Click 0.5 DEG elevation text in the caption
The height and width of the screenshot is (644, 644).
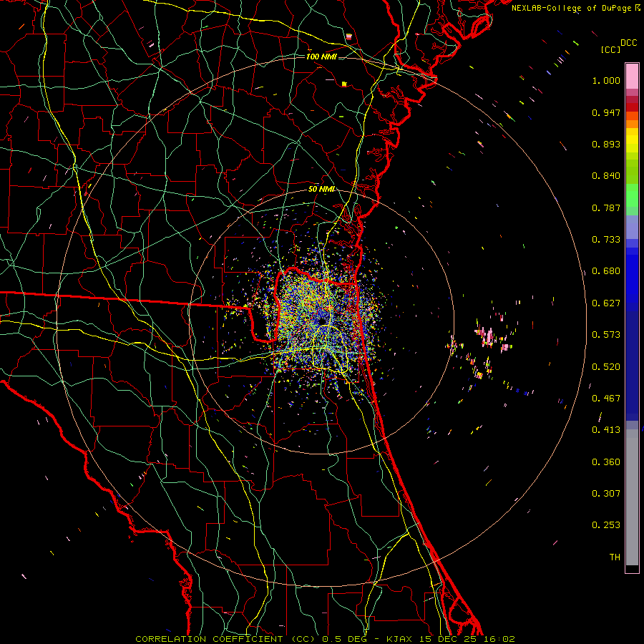pos(345,639)
